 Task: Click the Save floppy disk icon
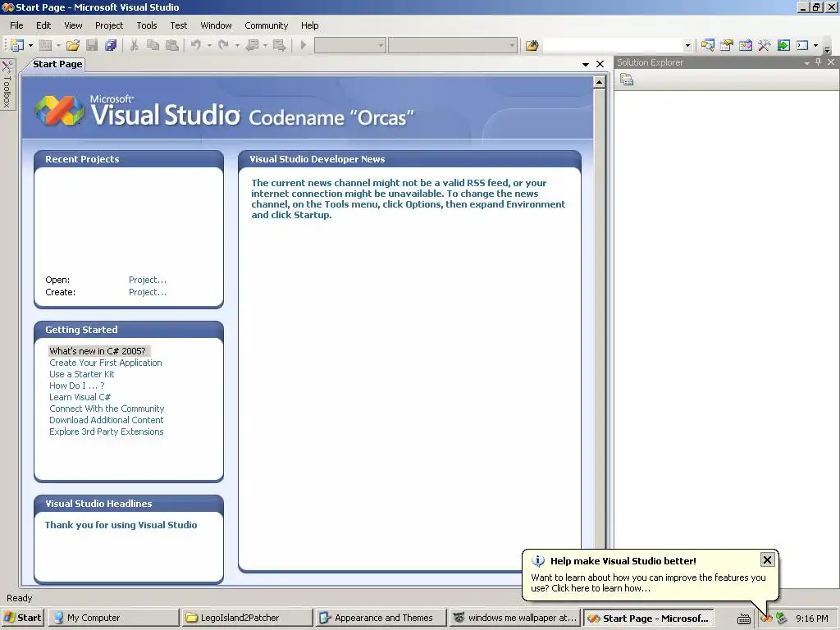click(92, 45)
